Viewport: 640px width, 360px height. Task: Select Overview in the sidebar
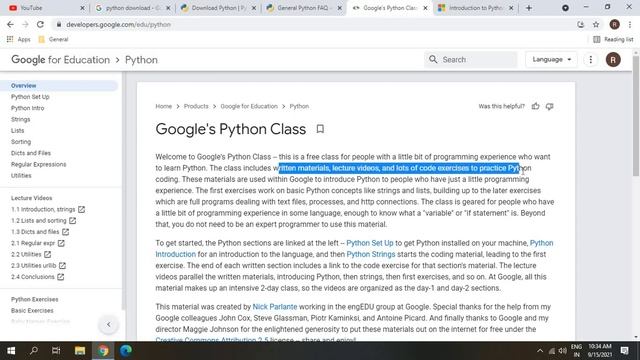[24, 86]
